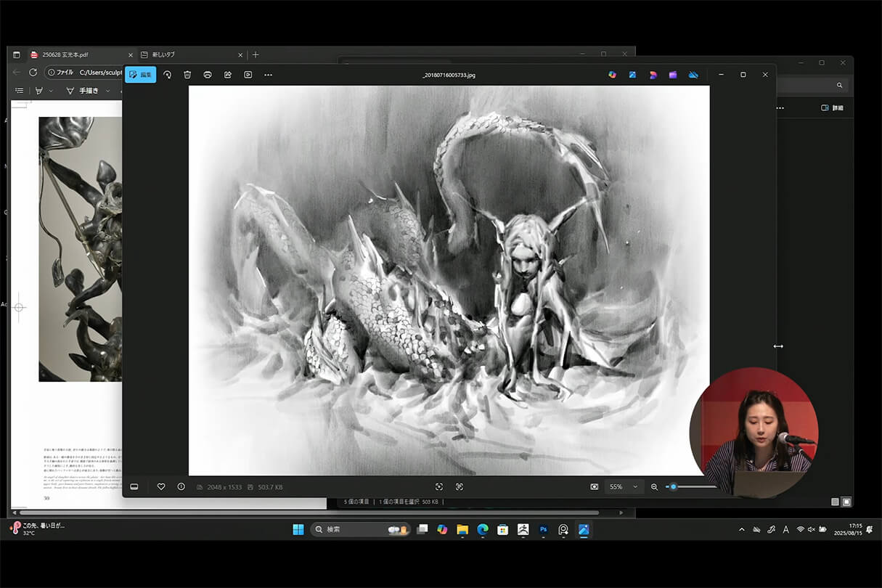Open a new browser tab with plus button
Screen dimensions: 882x588
tap(256, 54)
